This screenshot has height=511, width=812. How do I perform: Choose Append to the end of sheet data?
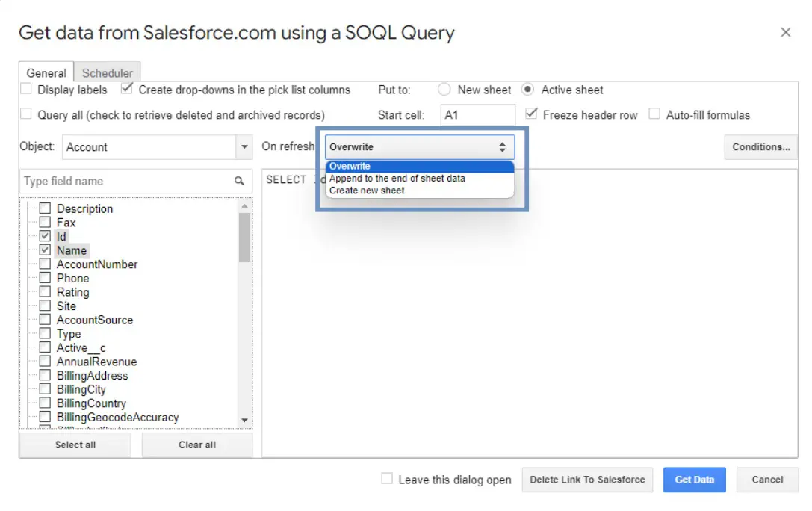397,179
